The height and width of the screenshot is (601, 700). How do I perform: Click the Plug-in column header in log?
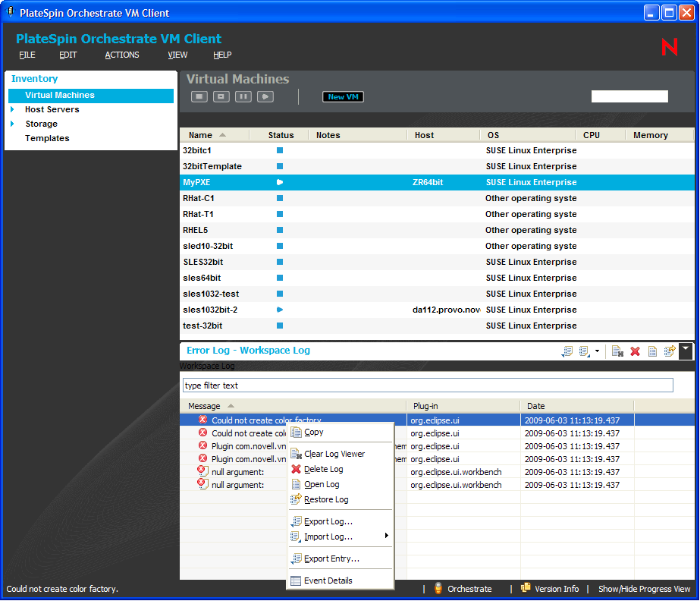[463, 406]
